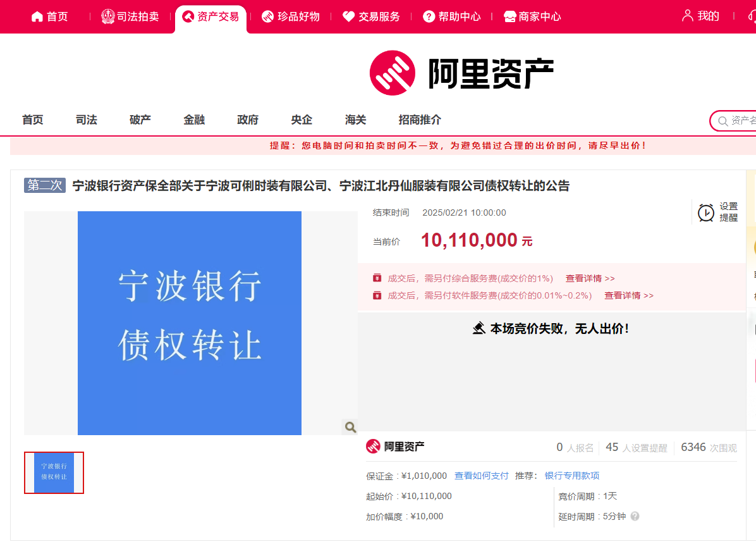
Task: Open the 政府 navigation item
Action: [x=248, y=120]
